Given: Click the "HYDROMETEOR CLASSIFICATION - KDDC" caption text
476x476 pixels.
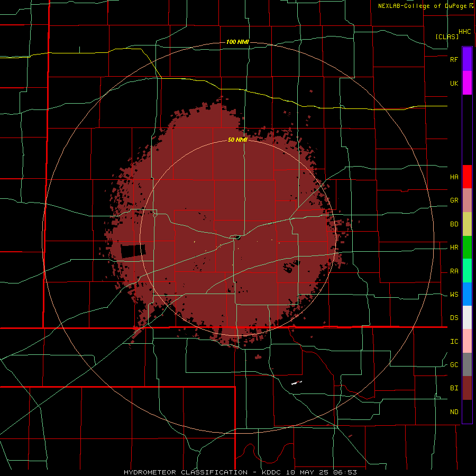Looking at the screenshot, I should pyautogui.click(x=202, y=472).
